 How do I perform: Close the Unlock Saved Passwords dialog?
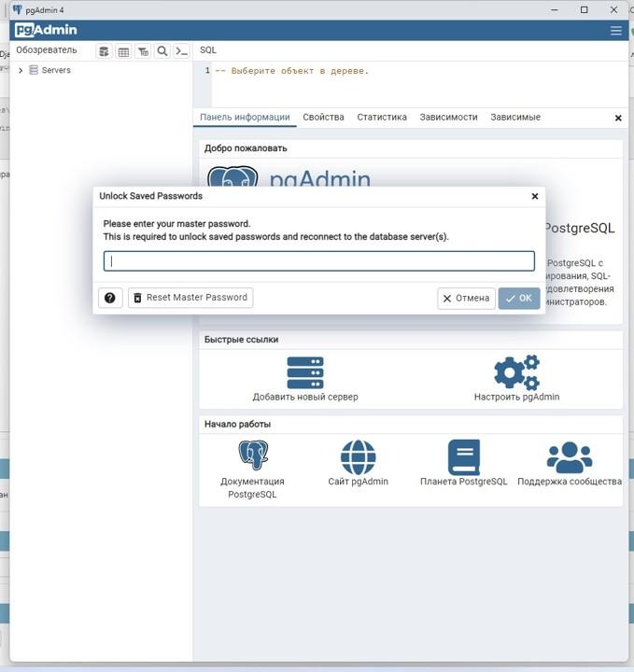click(x=534, y=196)
